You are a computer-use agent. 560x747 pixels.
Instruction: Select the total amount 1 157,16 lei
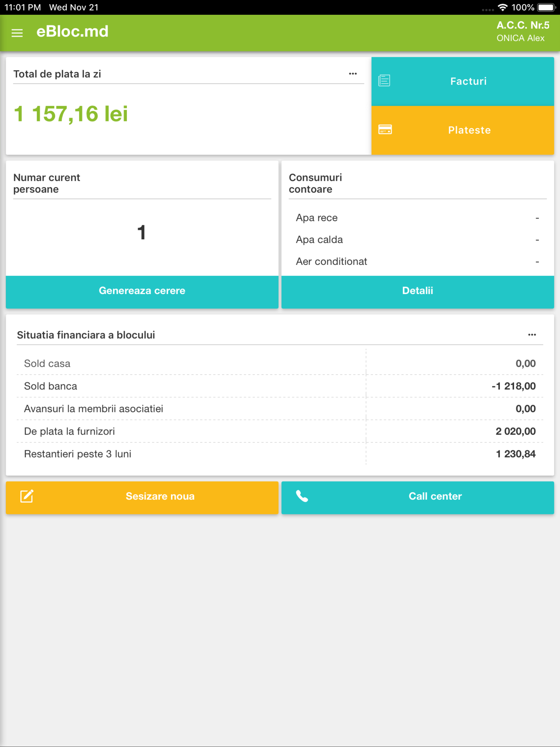coord(71,113)
